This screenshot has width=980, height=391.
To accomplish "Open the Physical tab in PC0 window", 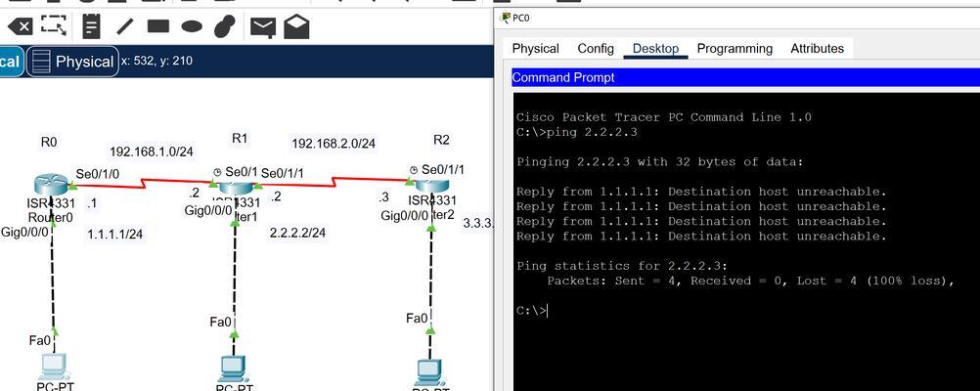I will (x=536, y=48).
